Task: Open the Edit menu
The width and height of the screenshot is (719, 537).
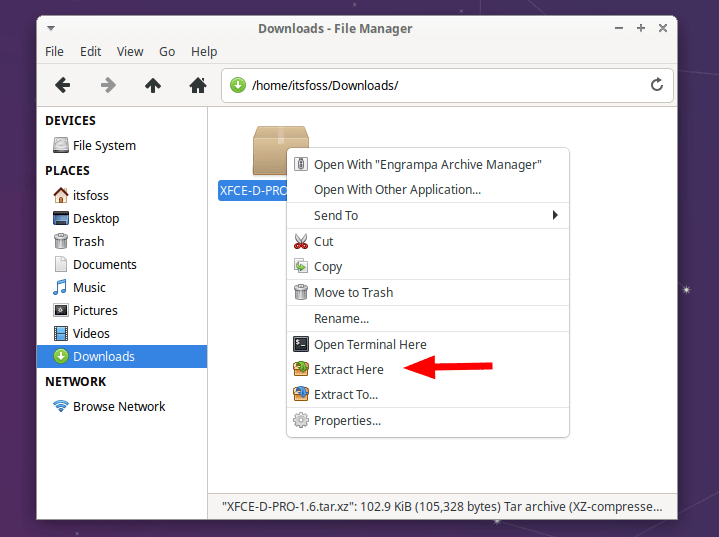Action: coord(91,51)
